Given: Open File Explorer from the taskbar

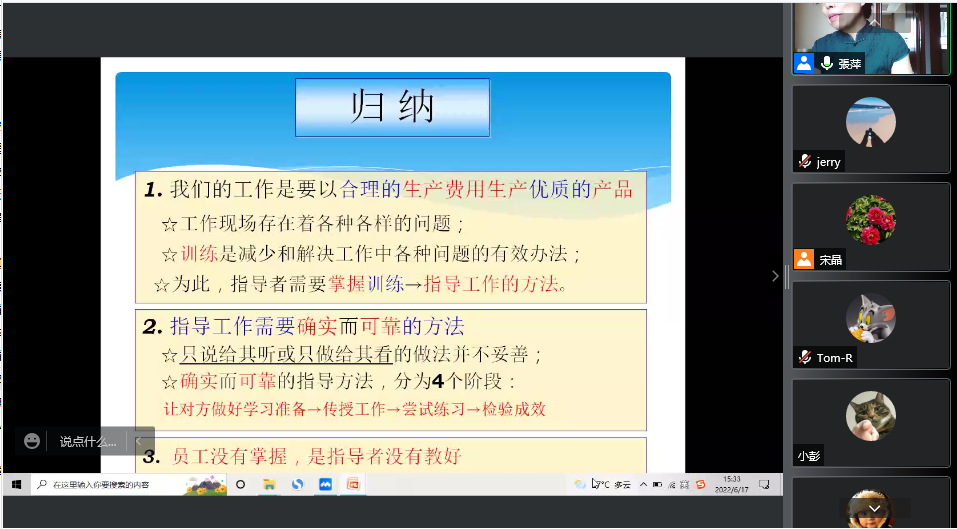Looking at the screenshot, I should click(269, 484).
